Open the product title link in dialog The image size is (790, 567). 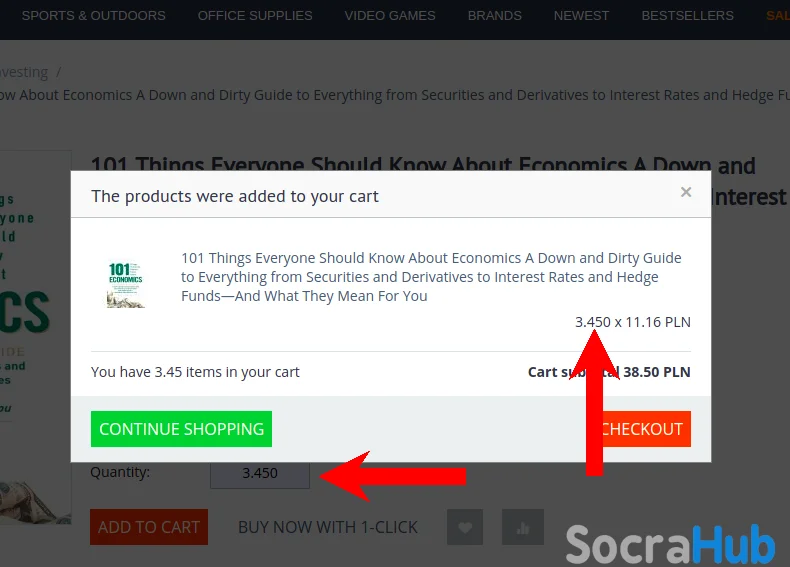(x=431, y=277)
